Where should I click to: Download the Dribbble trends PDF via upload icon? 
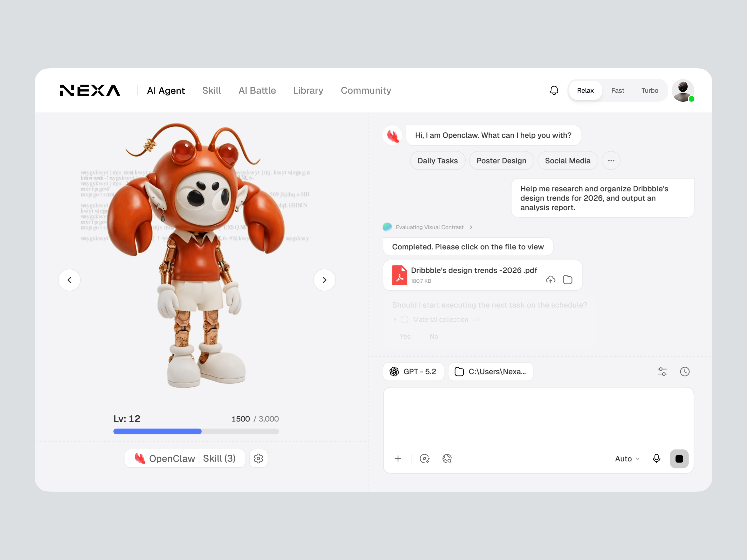[550, 279]
